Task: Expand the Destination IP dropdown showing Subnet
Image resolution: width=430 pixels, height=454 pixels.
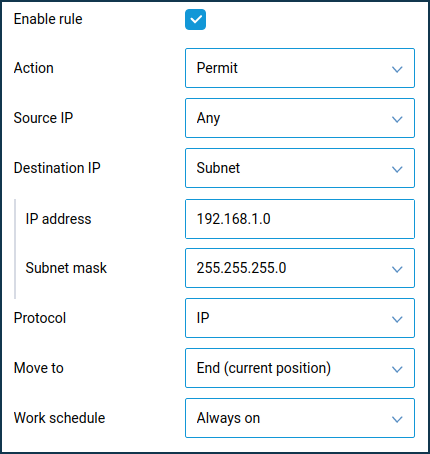Action: pyautogui.click(x=300, y=168)
